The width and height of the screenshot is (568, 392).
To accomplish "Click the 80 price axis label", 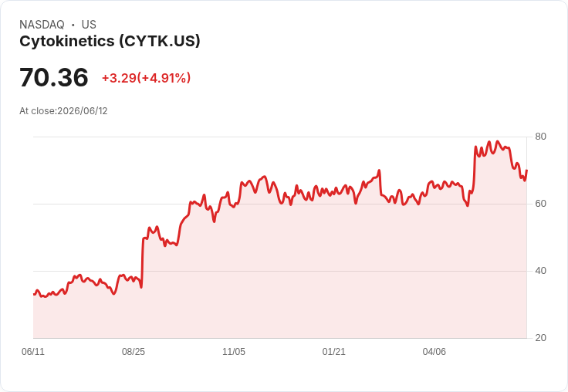I will [x=540, y=137].
